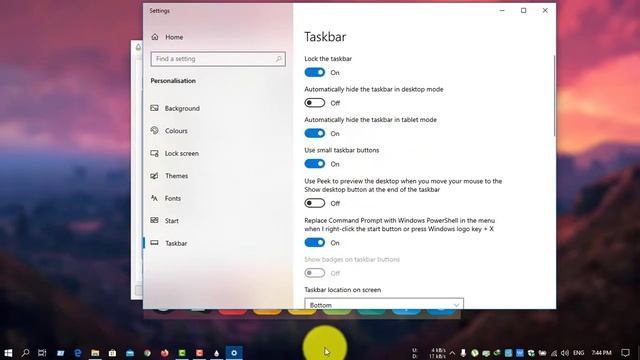Click the 7:44 PM clock
The image size is (640, 360).
(602, 353)
